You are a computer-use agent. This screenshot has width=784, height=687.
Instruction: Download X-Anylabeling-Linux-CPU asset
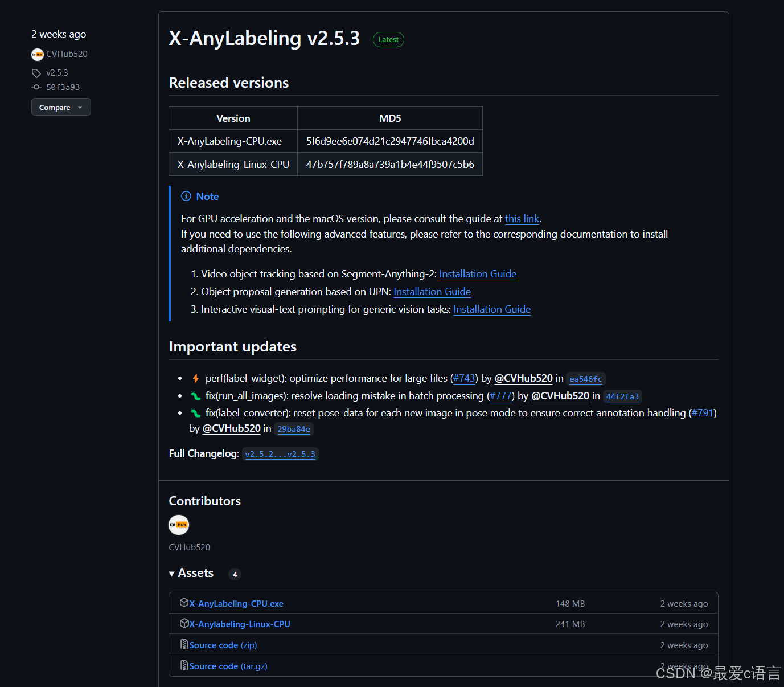(240, 624)
